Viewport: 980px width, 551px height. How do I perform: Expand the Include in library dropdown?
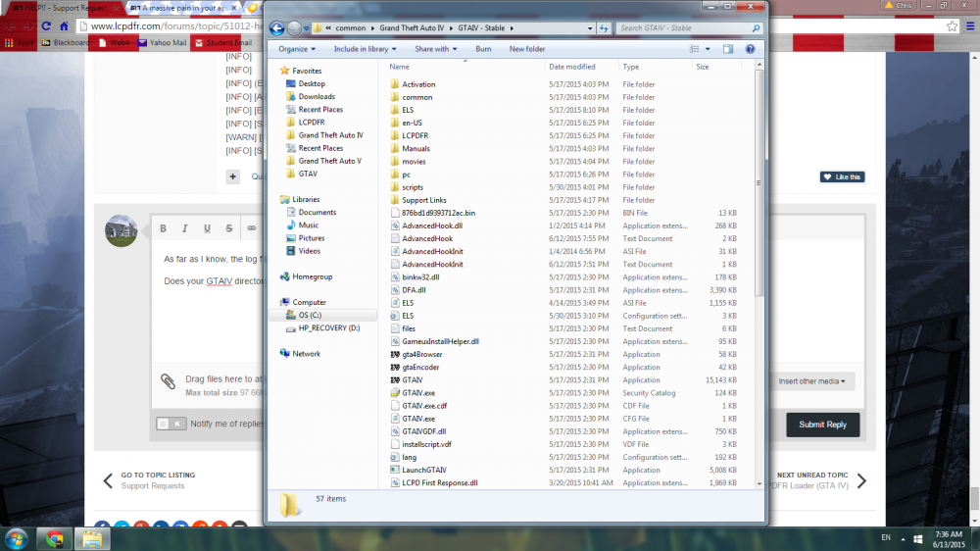pos(365,49)
